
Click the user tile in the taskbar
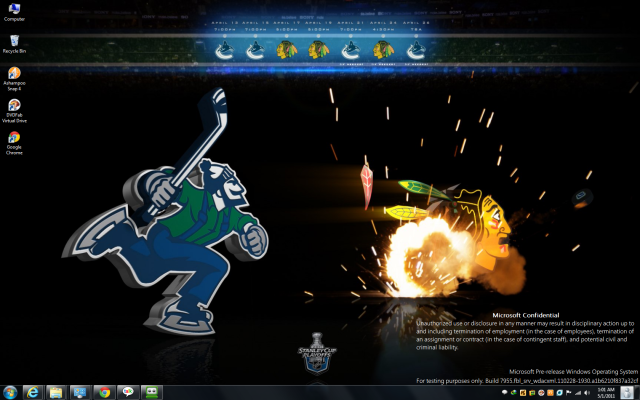pyautogui.click(x=627, y=393)
